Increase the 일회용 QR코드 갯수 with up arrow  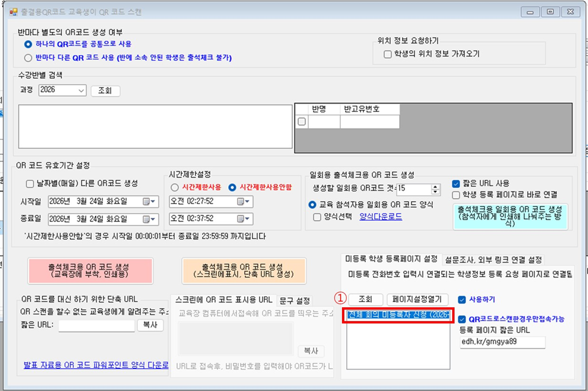(x=435, y=187)
